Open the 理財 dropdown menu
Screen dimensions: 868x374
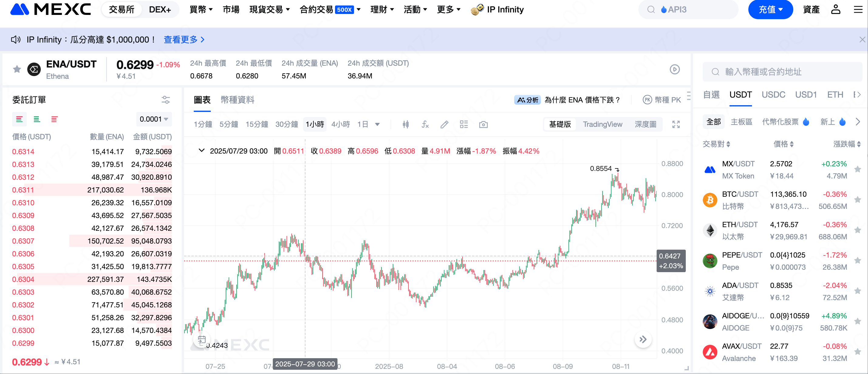click(x=382, y=9)
